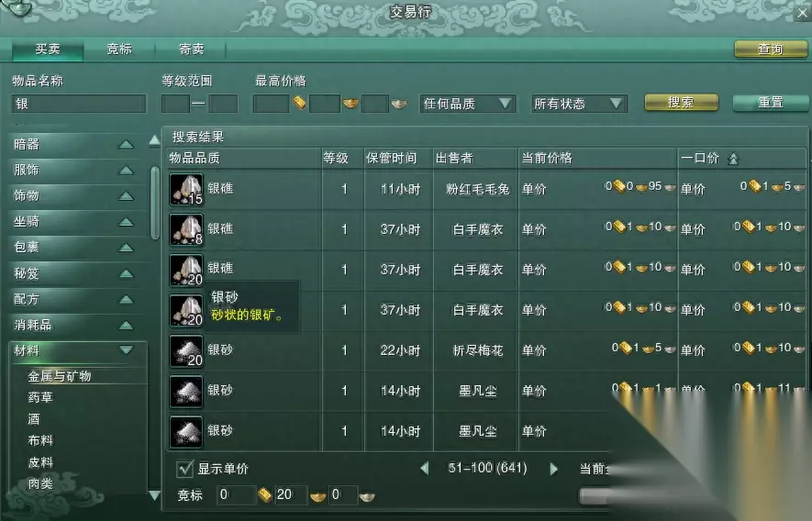Click the 重置 button
Viewport: 812px width, 521px height.
771,103
